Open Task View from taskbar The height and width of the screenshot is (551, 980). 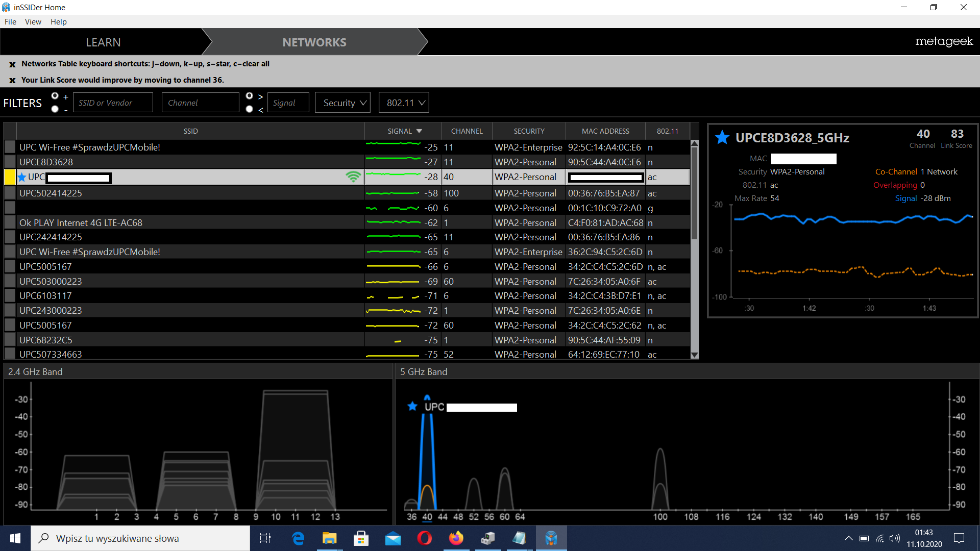pos(265,538)
